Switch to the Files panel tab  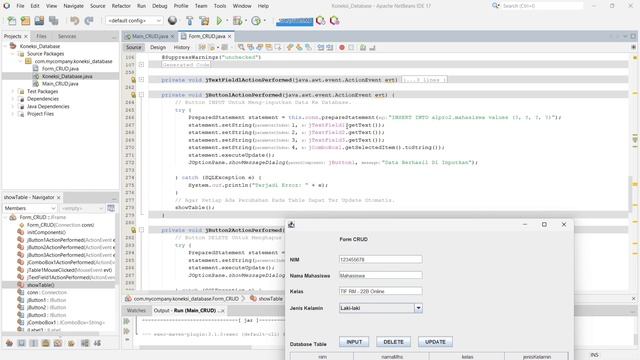(x=41, y=36)
